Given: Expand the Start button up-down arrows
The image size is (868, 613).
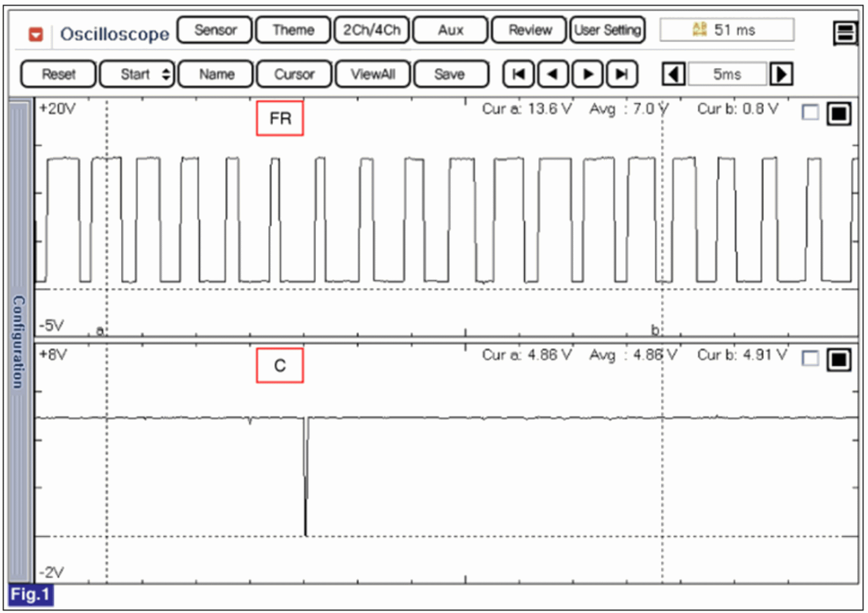Looking at the screenshot, I should pos(166,74).
